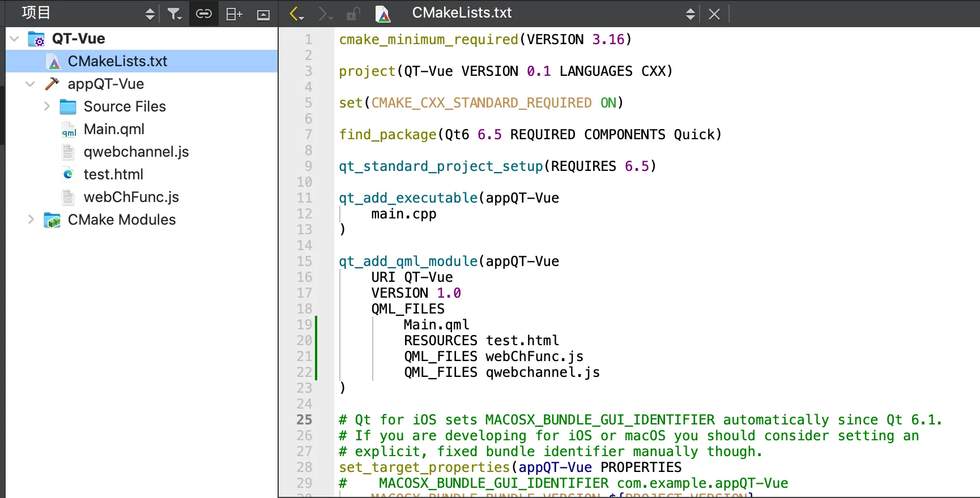Expand the CMake Modules node
Screen dimensions: 980x498
(31, 220)
